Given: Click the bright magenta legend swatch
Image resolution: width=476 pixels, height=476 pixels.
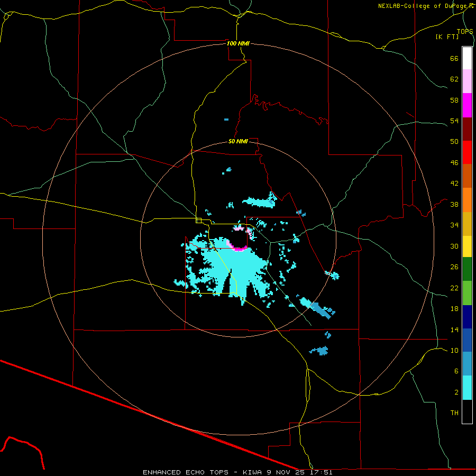Looking at the screenshot, I should click(467, 105).
